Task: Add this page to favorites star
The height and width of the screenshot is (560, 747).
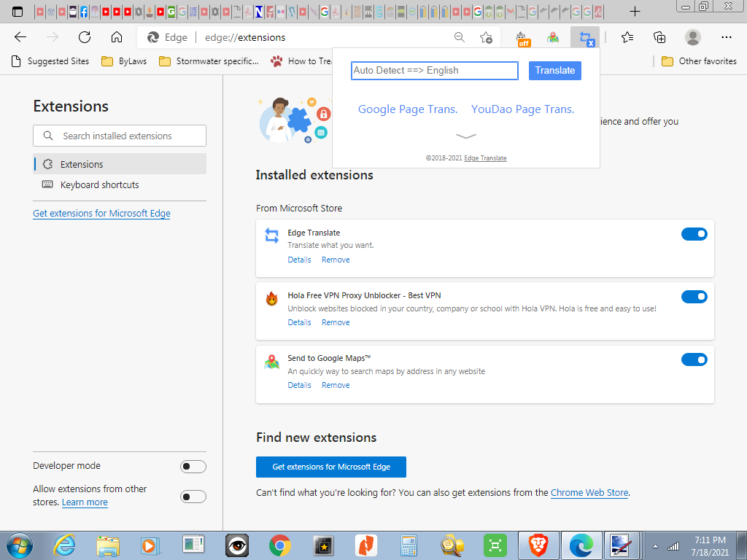Action: [x=486, y=38]
